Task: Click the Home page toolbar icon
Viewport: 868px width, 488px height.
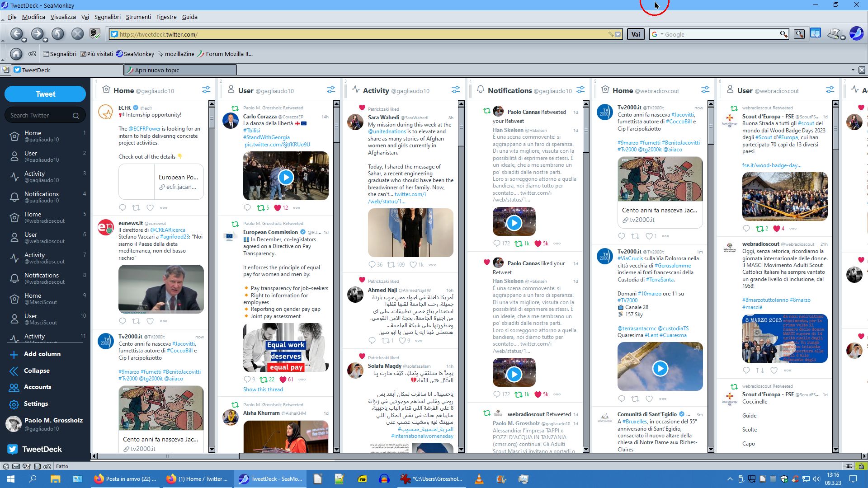Action: 16,54
